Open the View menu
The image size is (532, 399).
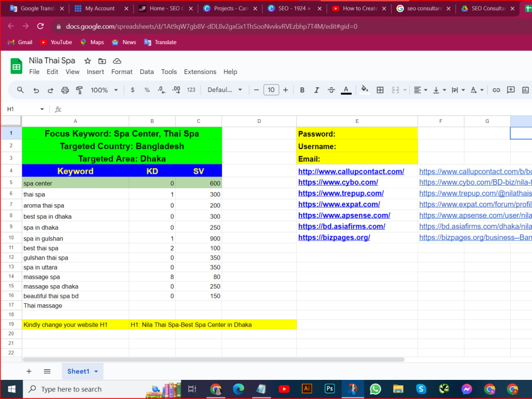tap(72, 72)
